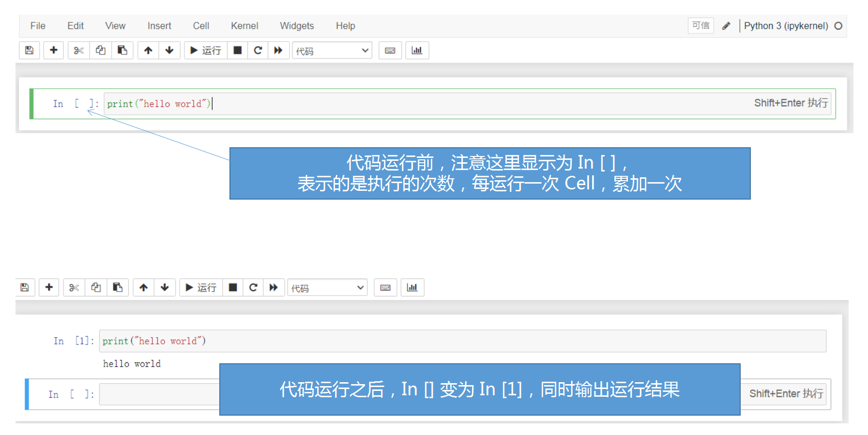Open the Edit menu
Image resolution: width=868 pixels, height=435 pixels.
point(76,26)
